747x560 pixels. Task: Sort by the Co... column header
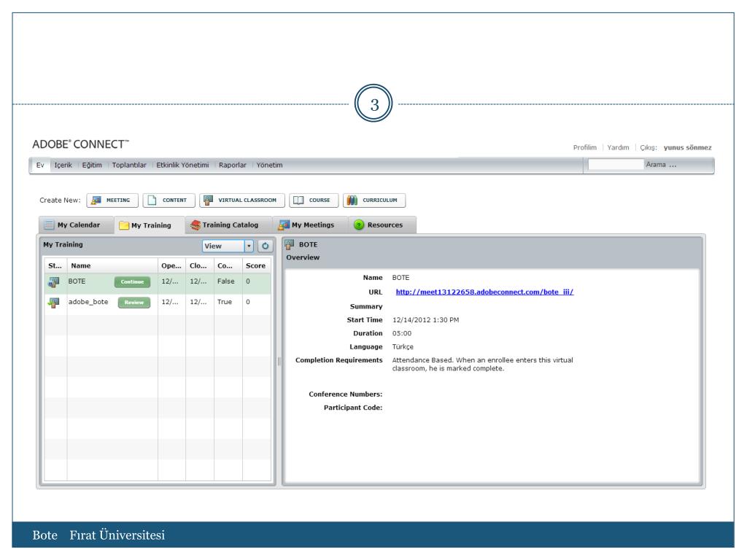[x=228, y=265]
